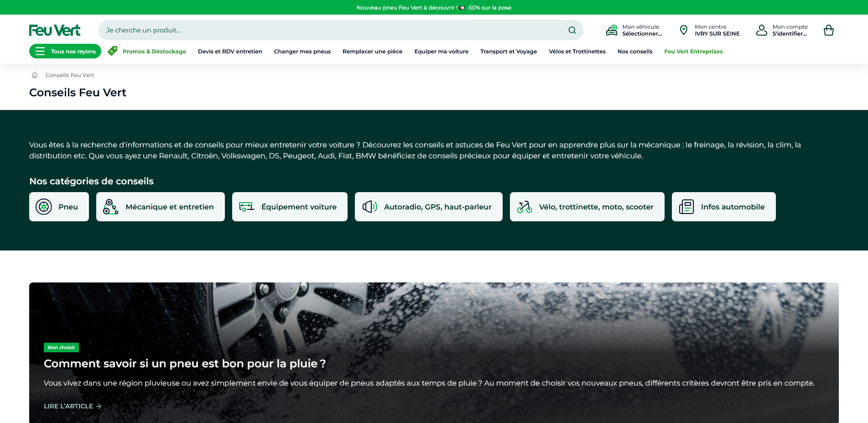Click the megaphone icon in top banner
Screen dimensions: 868x423
(462, 8)
